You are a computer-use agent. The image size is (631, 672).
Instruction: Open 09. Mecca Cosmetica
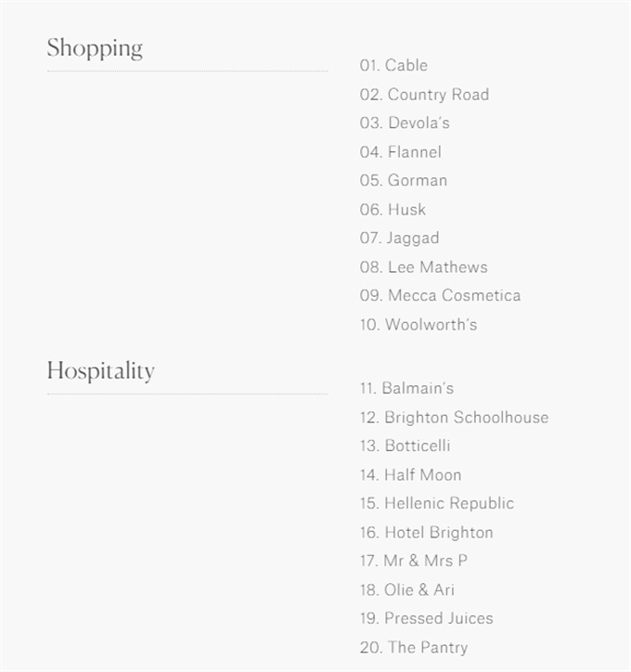coord(440,296)
